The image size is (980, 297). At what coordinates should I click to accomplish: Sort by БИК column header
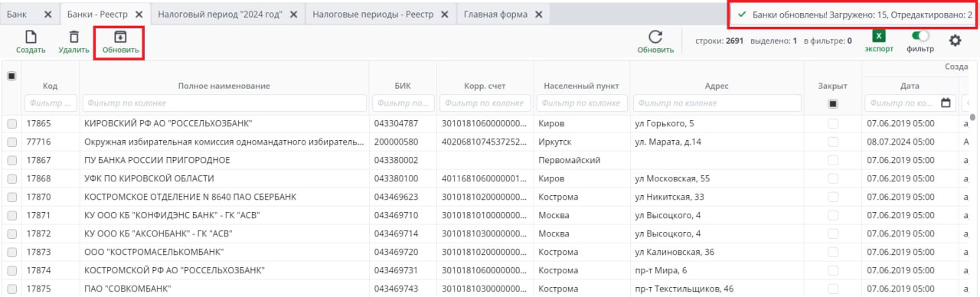[x=403, y=86]
